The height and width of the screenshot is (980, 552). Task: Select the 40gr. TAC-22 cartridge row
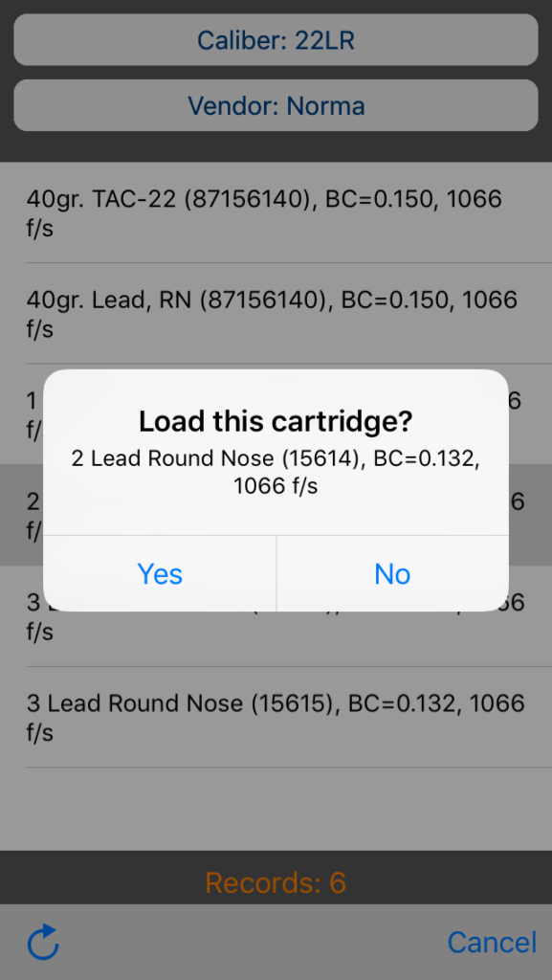pyautogui.click(x=276, y=213)
